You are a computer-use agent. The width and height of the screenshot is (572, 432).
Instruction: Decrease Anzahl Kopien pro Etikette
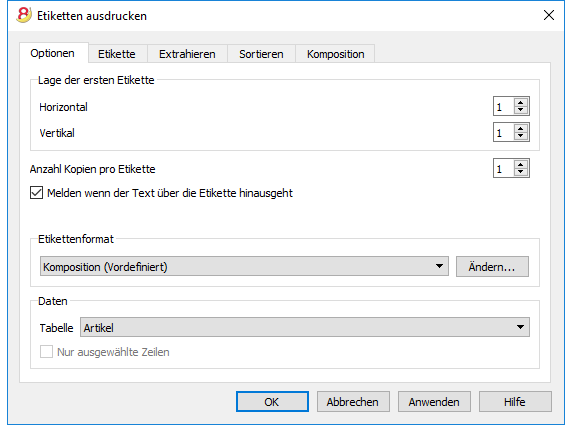(521, 172)
